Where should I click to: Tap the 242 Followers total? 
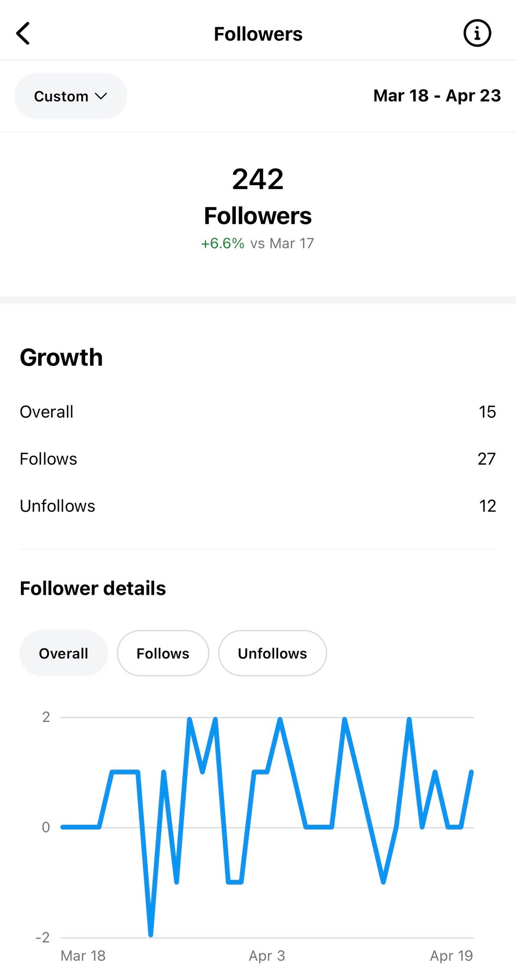258,197
